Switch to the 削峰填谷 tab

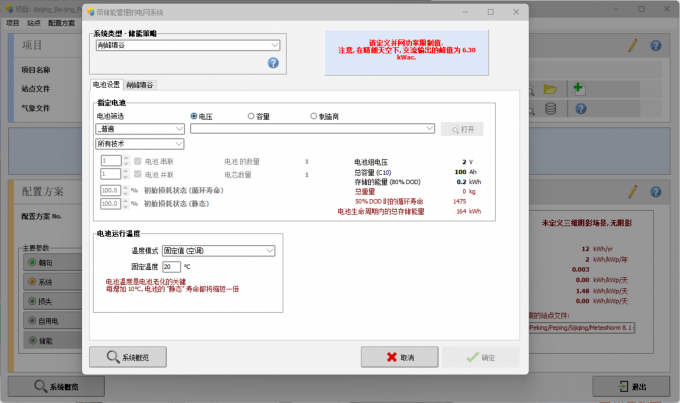[x=140, y=85]
